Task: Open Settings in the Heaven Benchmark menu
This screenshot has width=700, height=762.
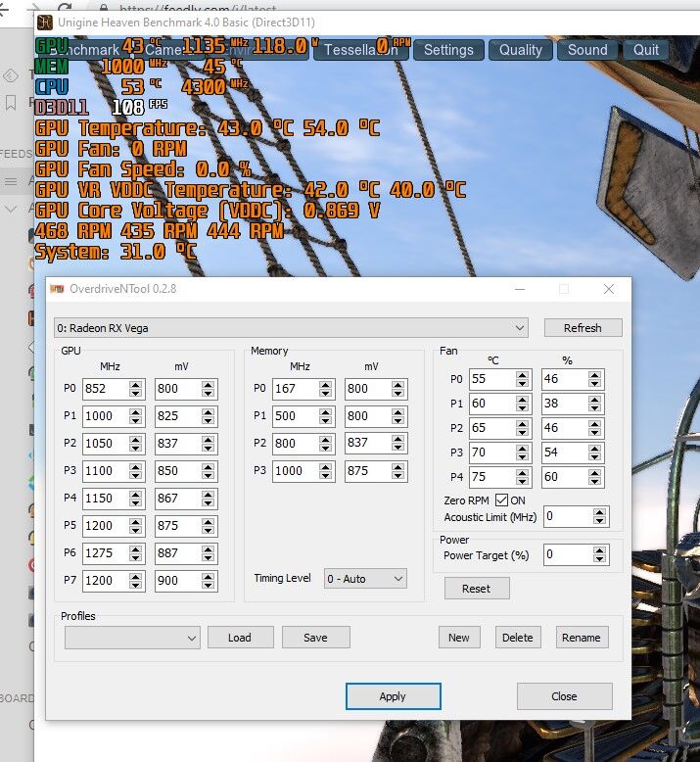Action: [447, 50]
